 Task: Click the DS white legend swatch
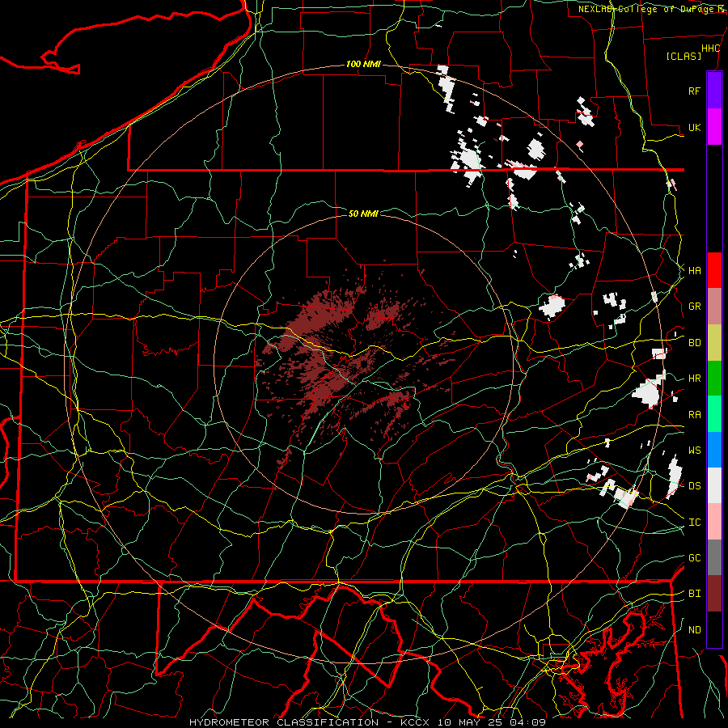714,485
